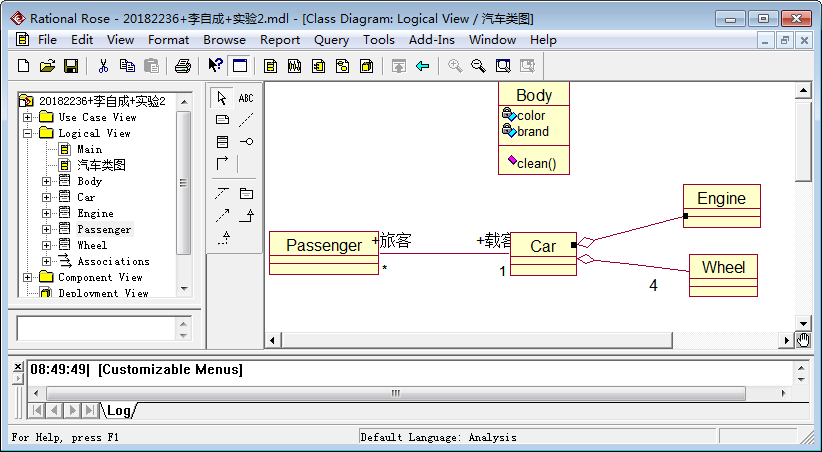
Task: Select the Unidirectional Association tool
Action: (222, 164)
